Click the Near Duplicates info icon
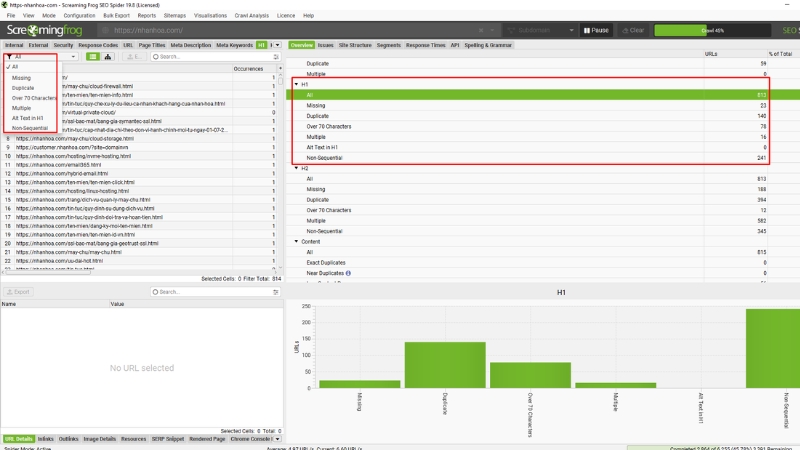This screenshot has width=800, height=450. pos(348,273)
